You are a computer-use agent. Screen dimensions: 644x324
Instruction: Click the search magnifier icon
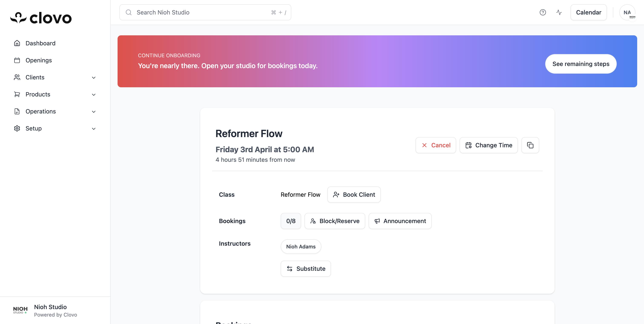[x=128, y=12]
